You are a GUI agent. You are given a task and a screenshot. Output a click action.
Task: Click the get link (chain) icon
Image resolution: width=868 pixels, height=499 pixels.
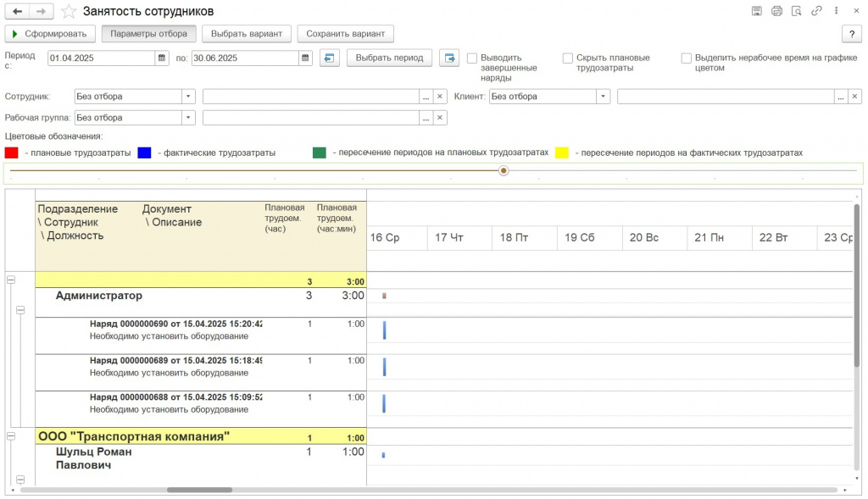point(816,11)
